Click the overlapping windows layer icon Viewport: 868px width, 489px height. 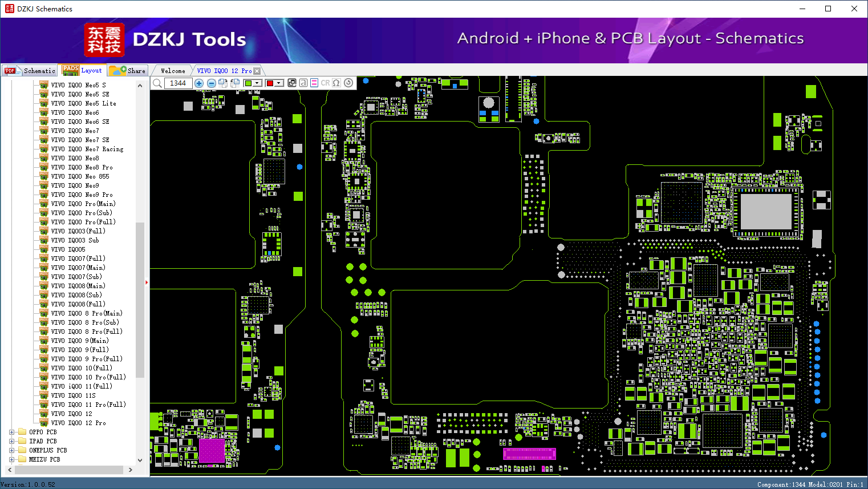[x=292, y=83]
